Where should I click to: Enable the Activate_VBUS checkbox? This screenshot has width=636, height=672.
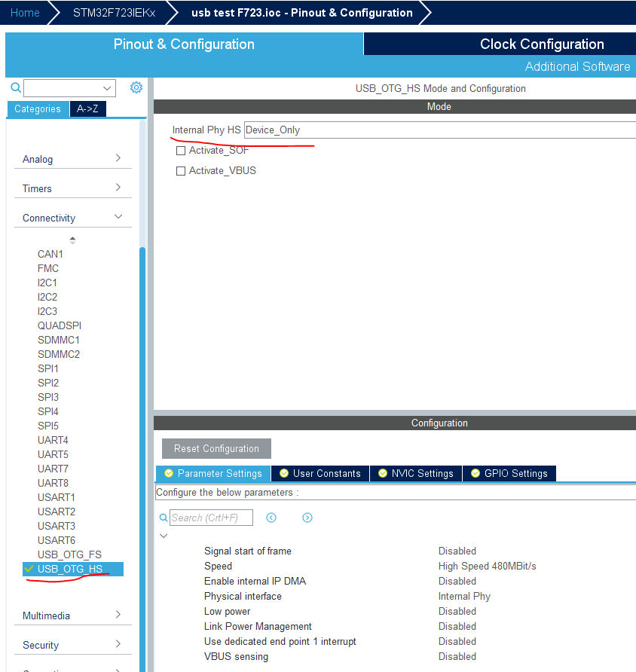(x=181, y=171)
